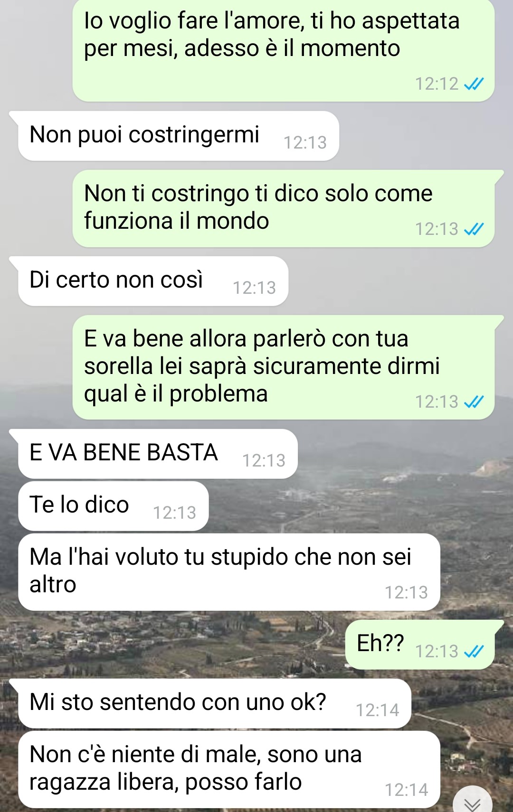Image resolution: width=513 pixels, height=812 pixels.
Task: Tap the 12:14 timestamp on 'Mi sto sentendo'
Action: point(378,710)
